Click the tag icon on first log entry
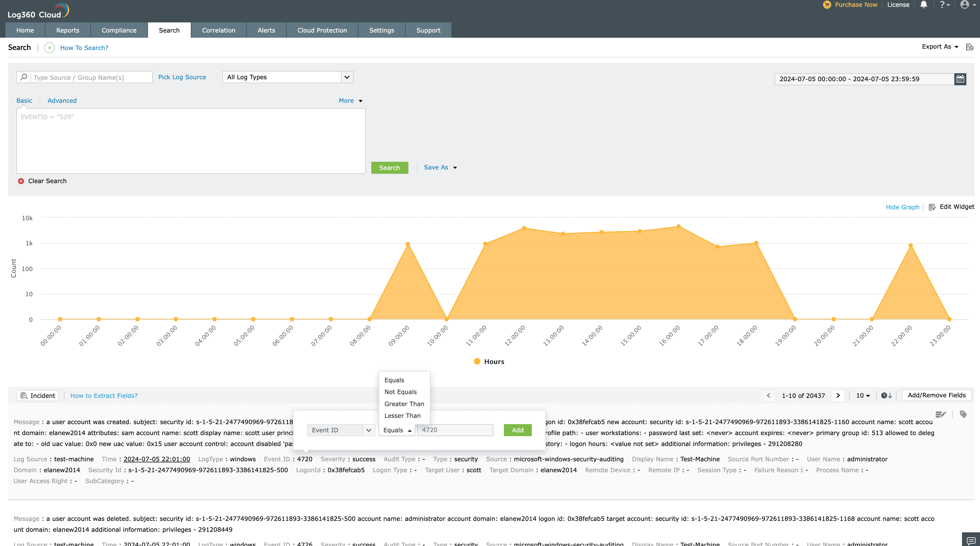Viewport: 980px width, 546px height. coord(963,414)
